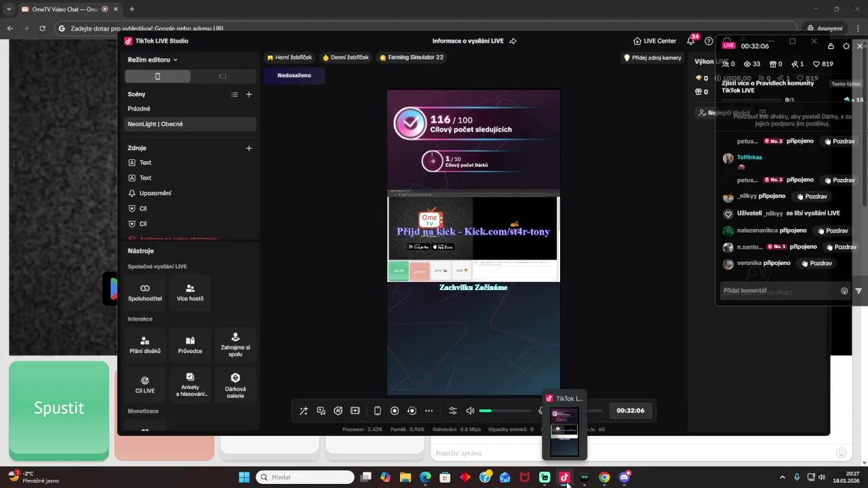
Task: Select the NeonLight | Obecné scene
Action: tap(190, 124)
